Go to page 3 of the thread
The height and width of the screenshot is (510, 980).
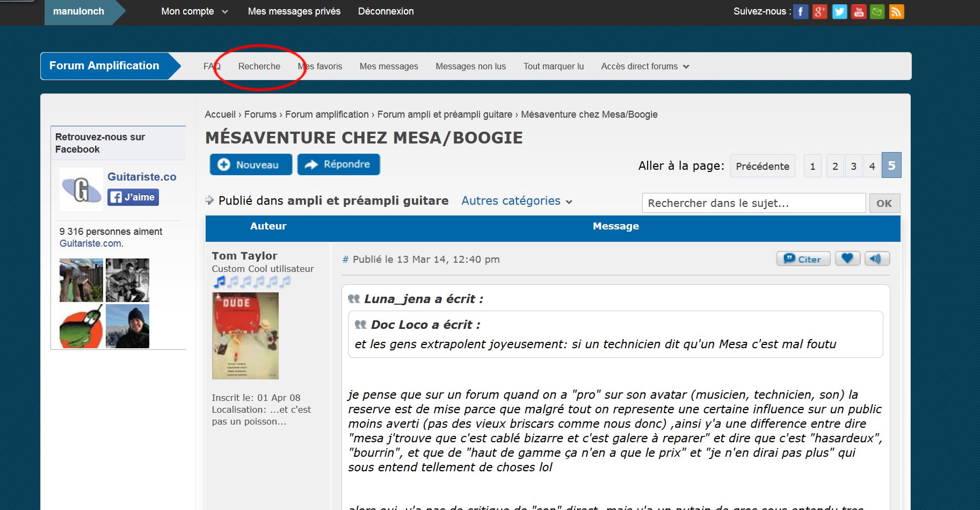[853, 166]
